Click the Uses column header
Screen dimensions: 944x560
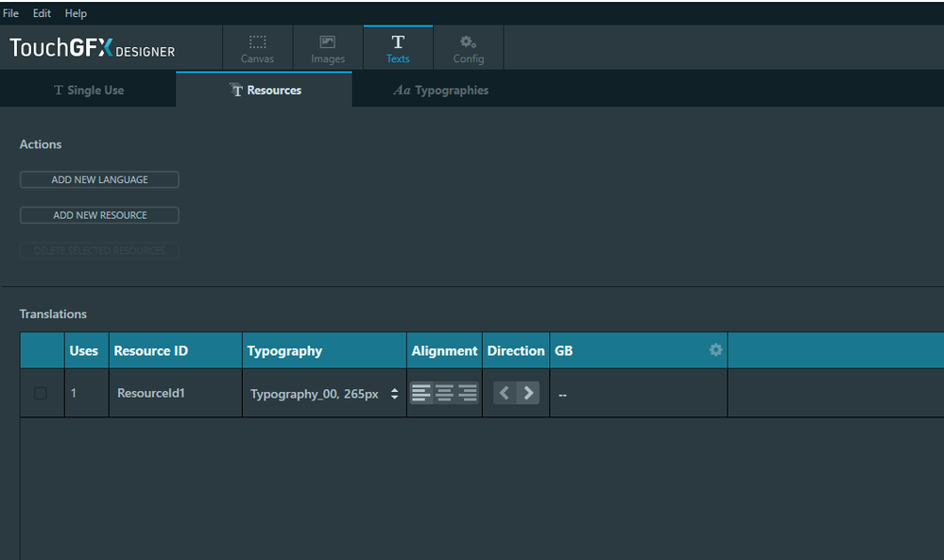87,350
